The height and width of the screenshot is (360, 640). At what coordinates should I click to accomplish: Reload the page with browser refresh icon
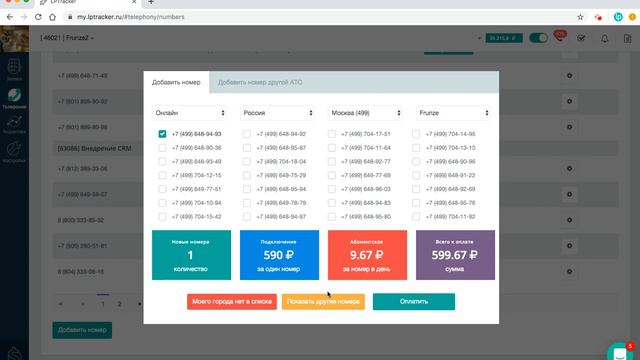(x=38, y=17)
